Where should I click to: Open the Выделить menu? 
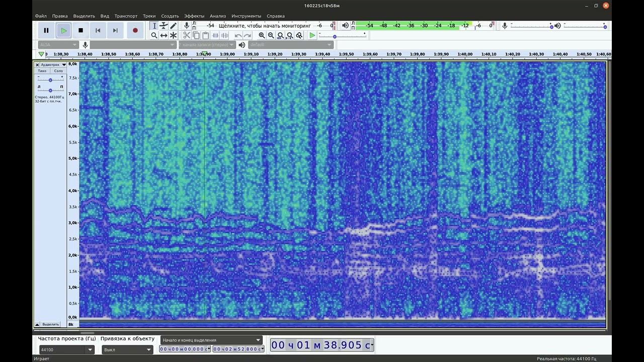tap(84, 16)
